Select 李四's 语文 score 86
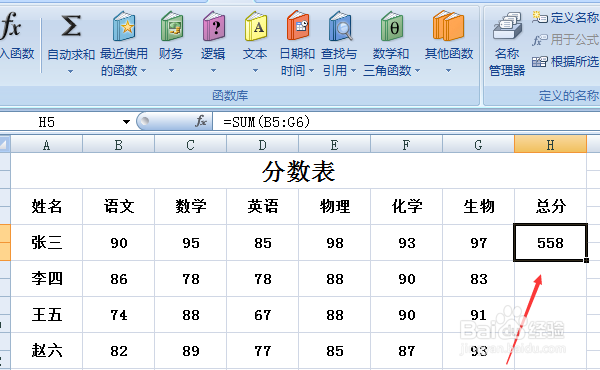600x370 pixels. tap(119, 279)
